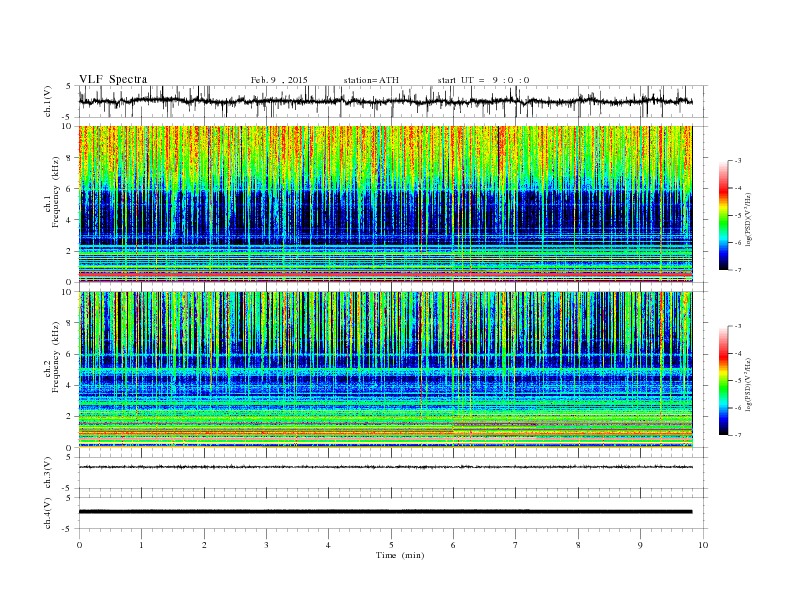Click the thick ch.4 voltage trace
The height and width of the screenshot is (612, 792).
385,512
